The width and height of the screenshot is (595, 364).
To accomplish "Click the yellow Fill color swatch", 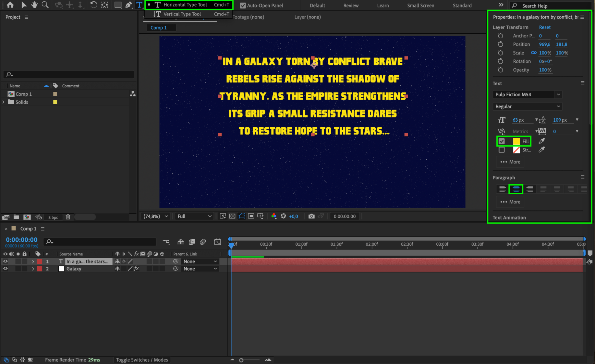I will (516, 141).
